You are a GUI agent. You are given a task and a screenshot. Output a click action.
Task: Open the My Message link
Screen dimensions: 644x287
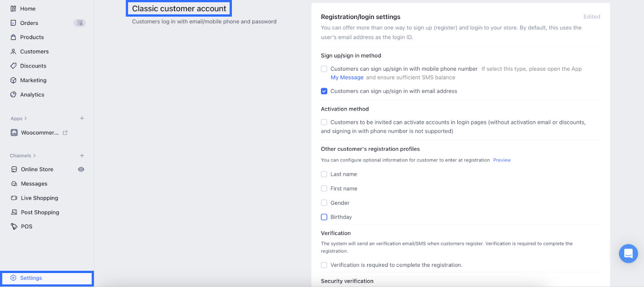click(347, 78)
